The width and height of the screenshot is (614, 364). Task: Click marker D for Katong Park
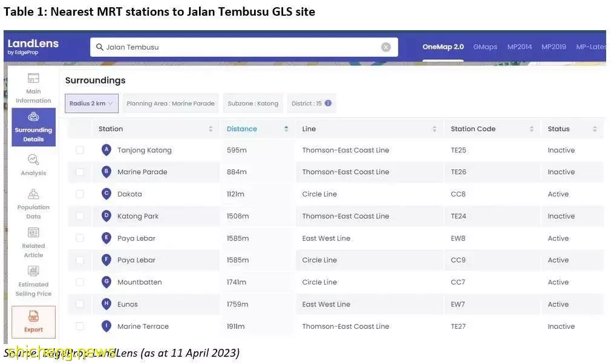click(106, 216)
